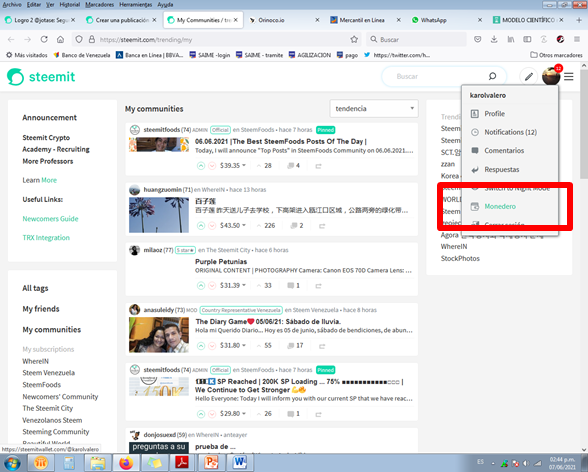Image resolution: width=588 pixels, height=472 pixels.
Task: Select Comentarios from user menu
Action: (x=504, y=151)
